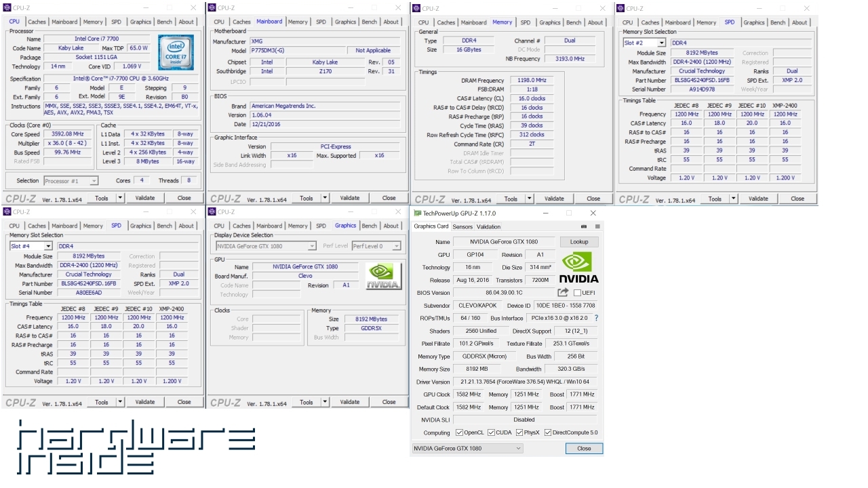
Task: Open the Validation tab in GPU-Z
Action: (488, 226)
